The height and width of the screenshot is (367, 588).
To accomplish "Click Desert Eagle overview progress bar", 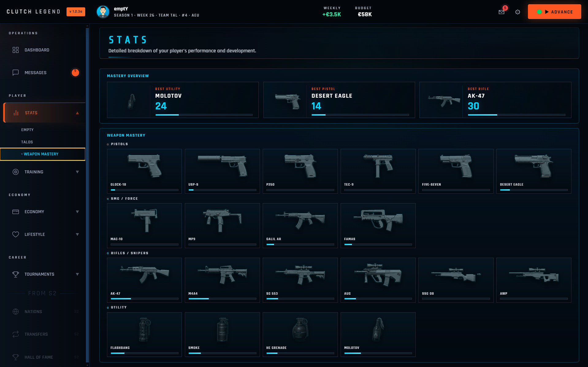I will [x=360, y=115].
